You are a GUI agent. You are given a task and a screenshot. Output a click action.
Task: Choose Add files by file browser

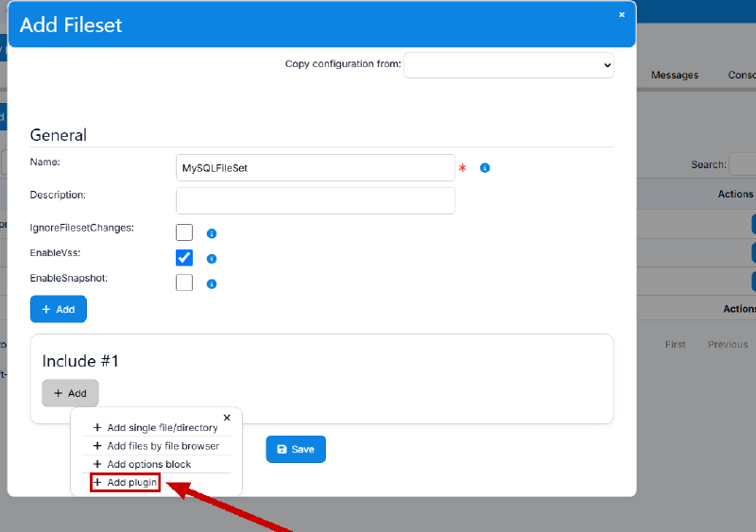click(156, 446)
